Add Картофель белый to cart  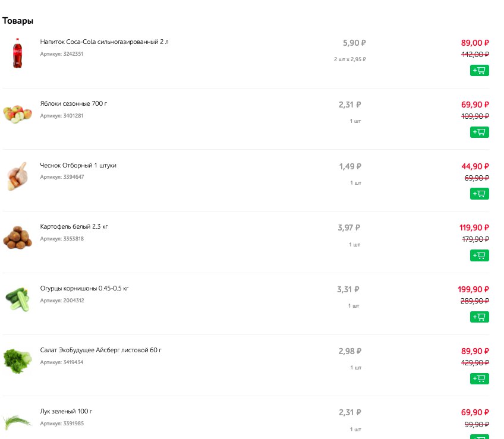(479, 255)
